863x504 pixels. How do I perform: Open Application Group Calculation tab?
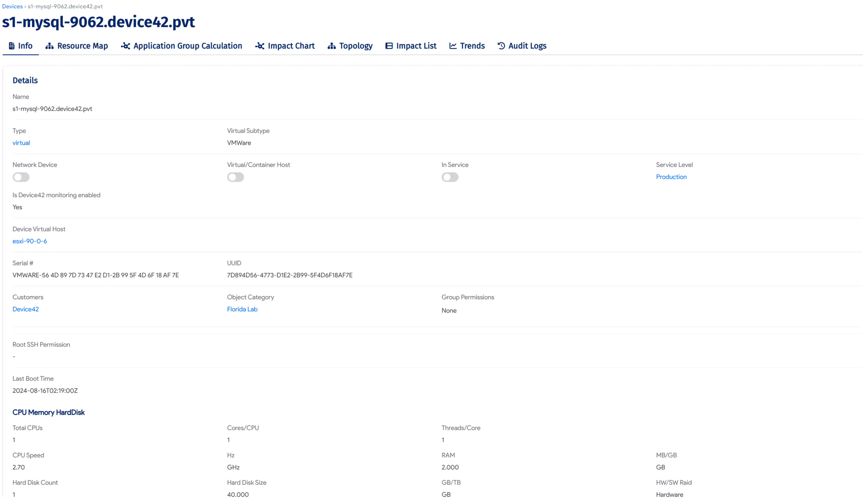tap(181, 46)
